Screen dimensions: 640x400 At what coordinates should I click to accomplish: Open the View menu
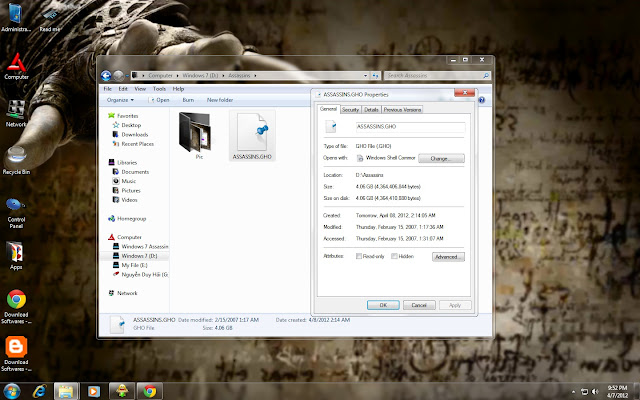[140, 89]
